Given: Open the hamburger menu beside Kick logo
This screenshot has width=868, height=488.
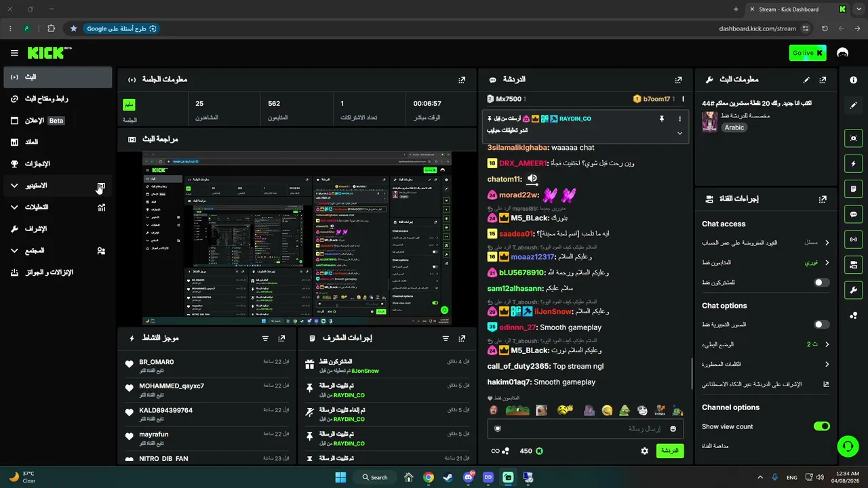Looking at the screenshot, I should click(x=14, y=53).
